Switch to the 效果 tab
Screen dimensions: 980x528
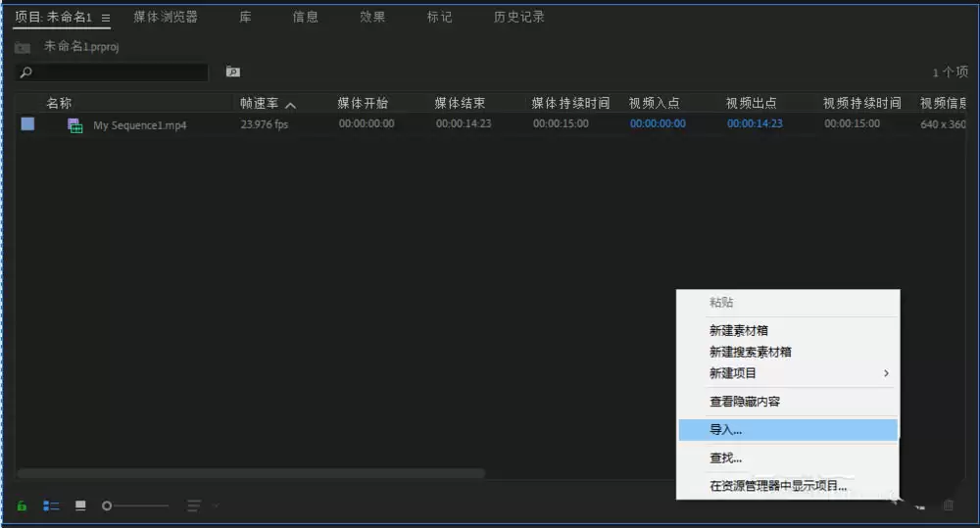point(372,17)
